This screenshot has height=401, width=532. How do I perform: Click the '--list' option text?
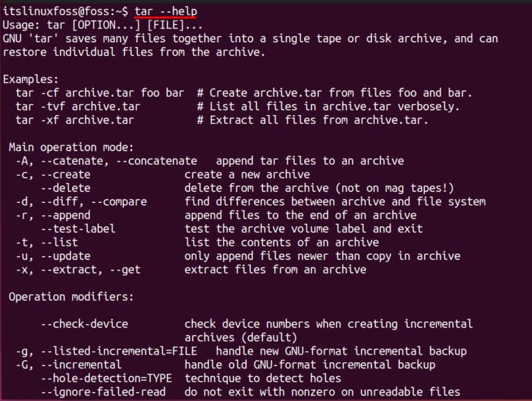[x=60, y=242]
